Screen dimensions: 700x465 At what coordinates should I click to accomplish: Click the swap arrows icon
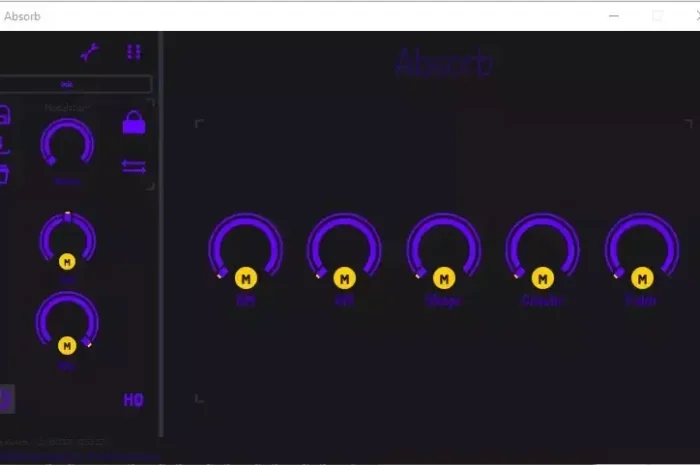pyautogui.click(x=133, y=166)
